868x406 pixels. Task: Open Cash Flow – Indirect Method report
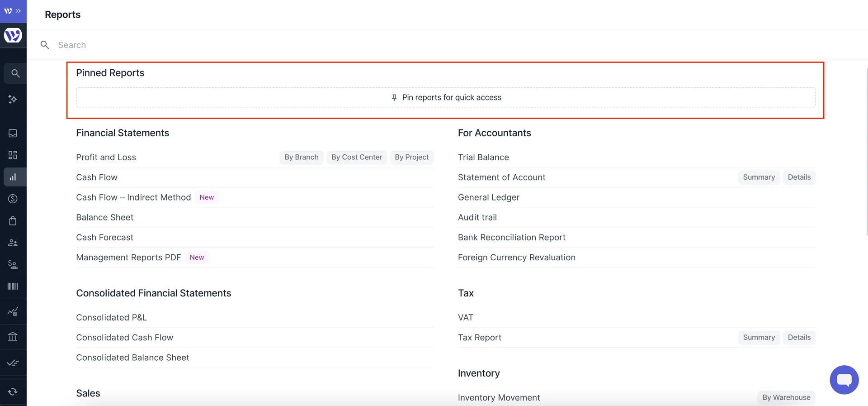pyautogui.click(x=133, y=197)
